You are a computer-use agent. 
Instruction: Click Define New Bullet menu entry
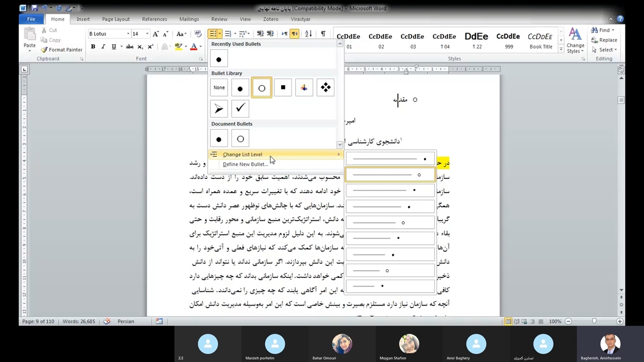245,164
